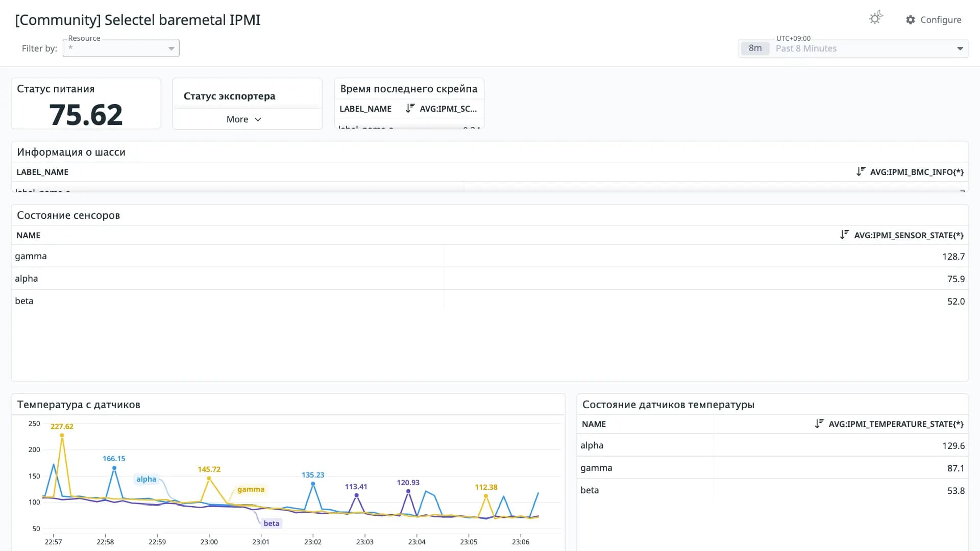The image size is (980, 551).
Task: Click NAME column header in Состояние сенсоров
Action: coord(28,235)
